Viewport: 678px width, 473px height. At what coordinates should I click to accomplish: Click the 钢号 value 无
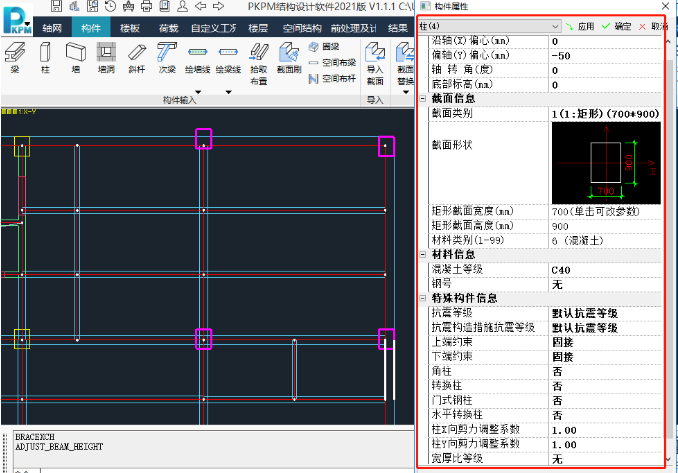click(x=605, y=285)
